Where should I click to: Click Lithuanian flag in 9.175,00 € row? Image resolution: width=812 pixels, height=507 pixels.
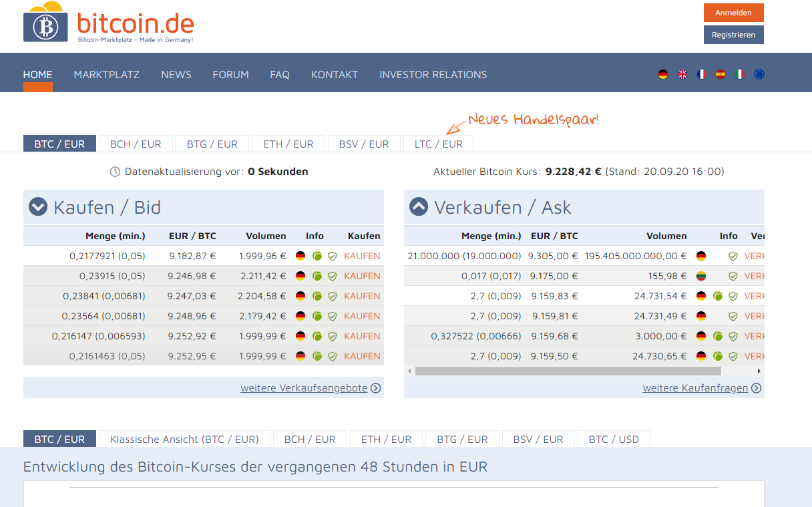point(701,276)
